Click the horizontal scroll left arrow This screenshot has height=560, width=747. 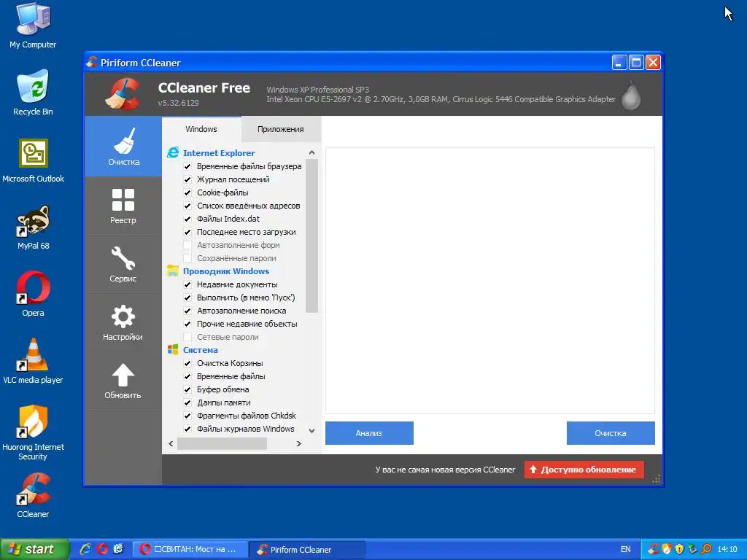(171, 444)
